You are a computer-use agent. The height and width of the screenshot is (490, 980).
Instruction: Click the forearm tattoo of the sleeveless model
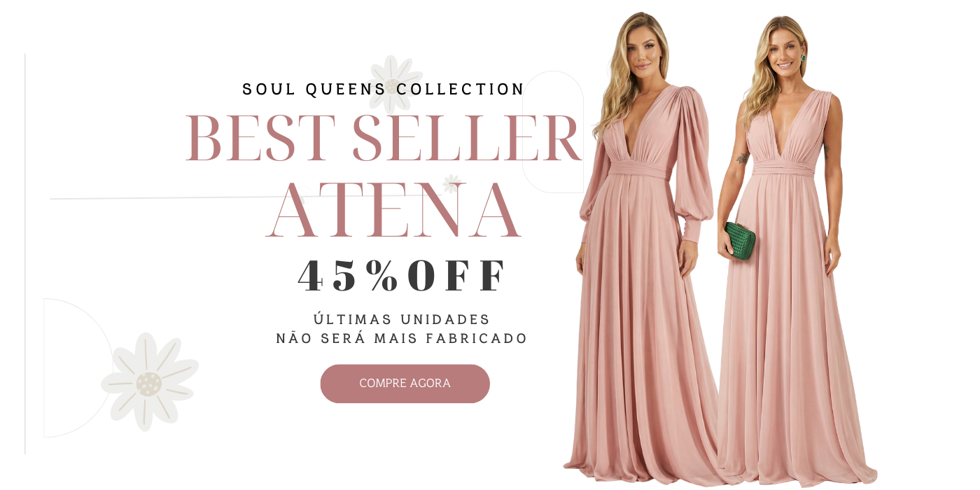click(743, 159)
